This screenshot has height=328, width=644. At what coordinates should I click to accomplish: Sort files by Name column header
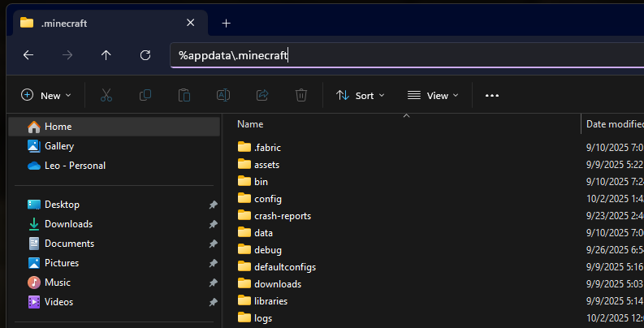(x=251, y=124)
